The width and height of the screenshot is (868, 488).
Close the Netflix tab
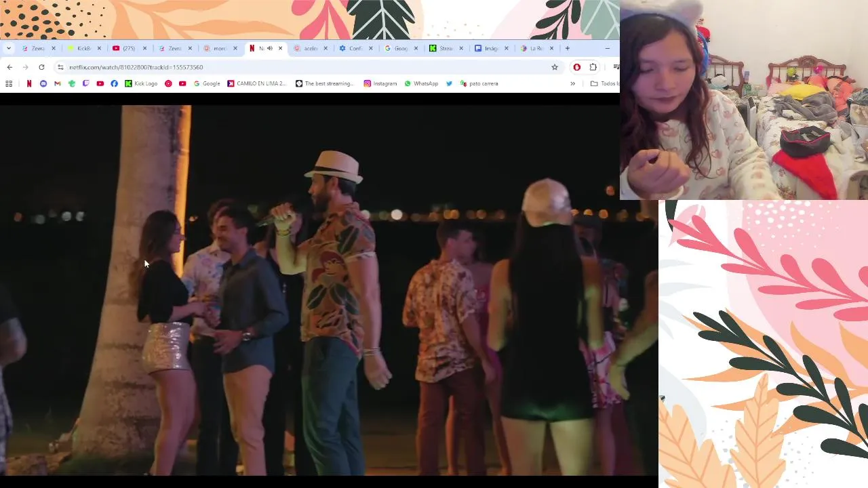coord(280,48)
